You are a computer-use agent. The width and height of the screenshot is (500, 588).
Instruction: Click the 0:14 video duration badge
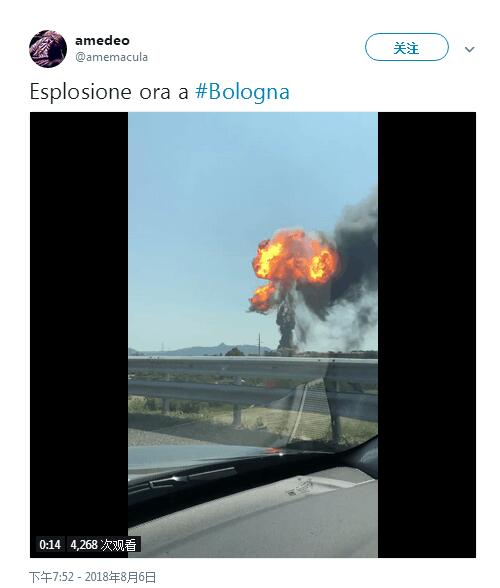[x=50, y=544]
